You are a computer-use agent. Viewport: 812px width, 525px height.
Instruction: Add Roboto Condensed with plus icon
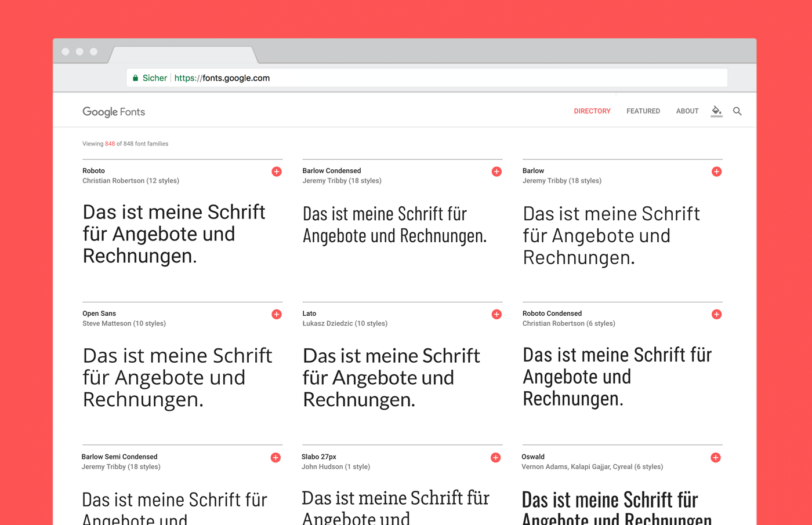click(x=716, y=314)
